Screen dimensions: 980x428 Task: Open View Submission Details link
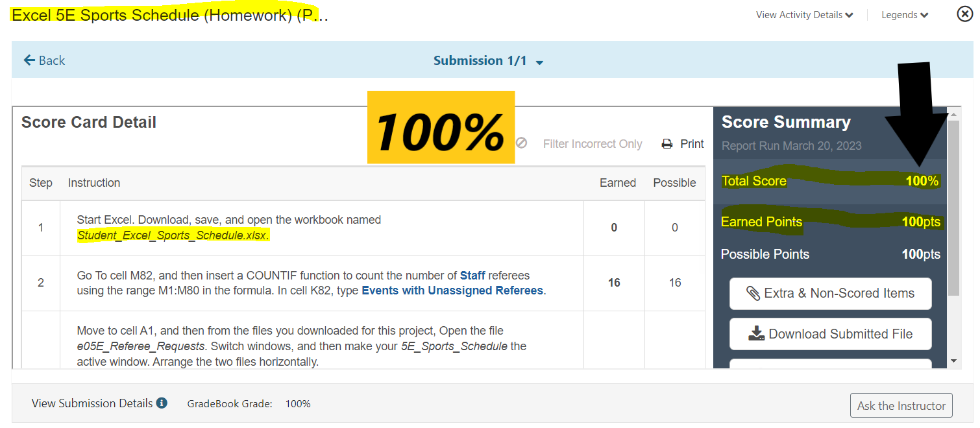(92, 403)
